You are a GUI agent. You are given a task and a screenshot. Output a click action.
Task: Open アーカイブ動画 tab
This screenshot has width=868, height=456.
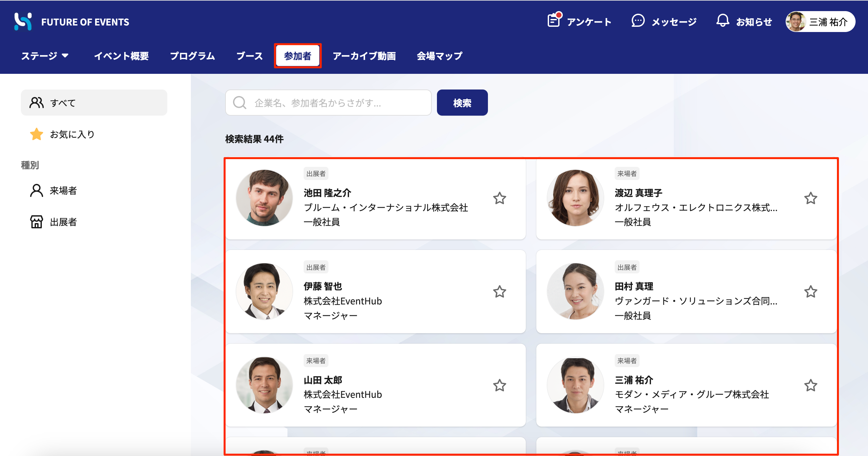pyautogui.click(x=364, y=56)
